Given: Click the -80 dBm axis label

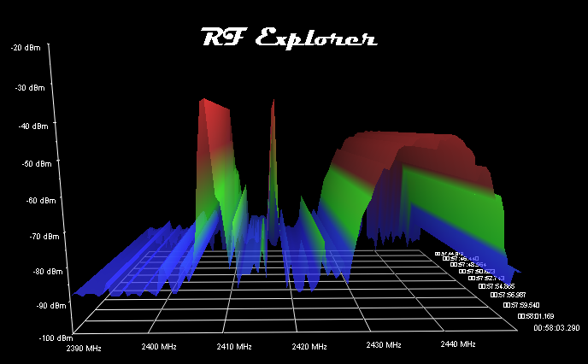Looking at the screenshot, I should tap(48, 272).
